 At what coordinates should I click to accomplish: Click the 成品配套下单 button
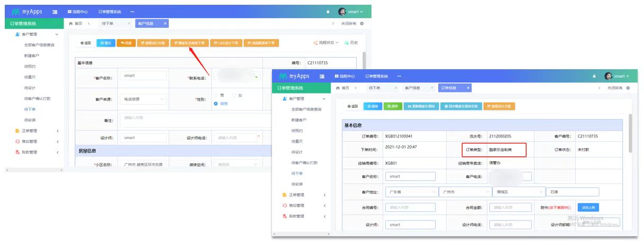[x=261, y=43]
